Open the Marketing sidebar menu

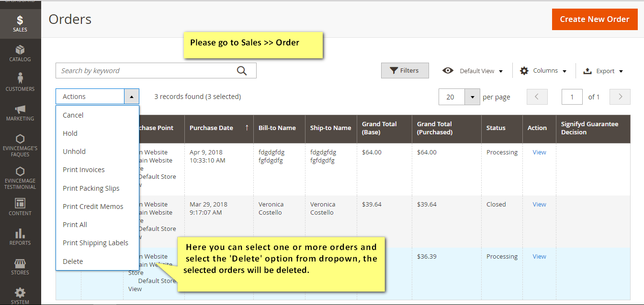[x=20, y=113]
